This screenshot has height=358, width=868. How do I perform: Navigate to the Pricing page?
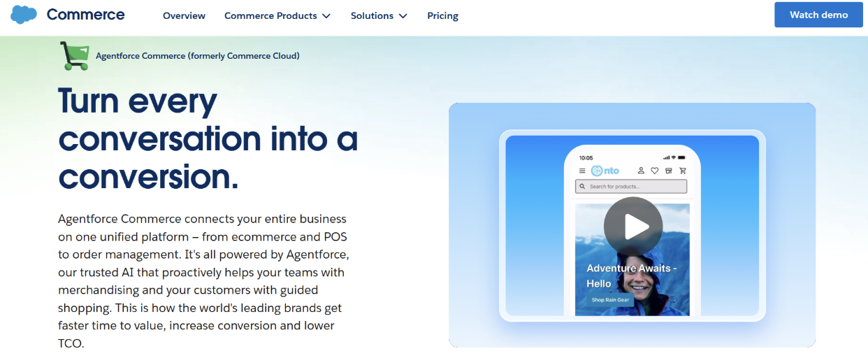point(443,15)
